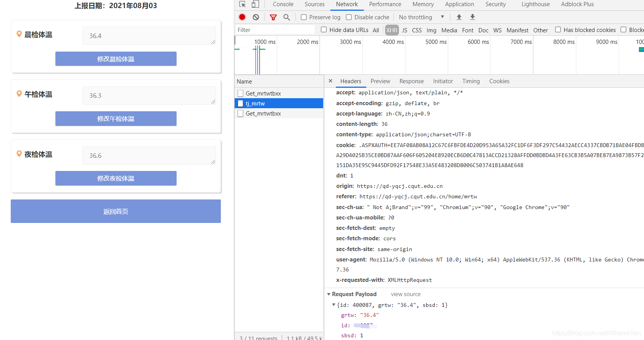Close the request details panel
Image resolution: width=644 pixels, height=340 pixels.
coord(330,81)
